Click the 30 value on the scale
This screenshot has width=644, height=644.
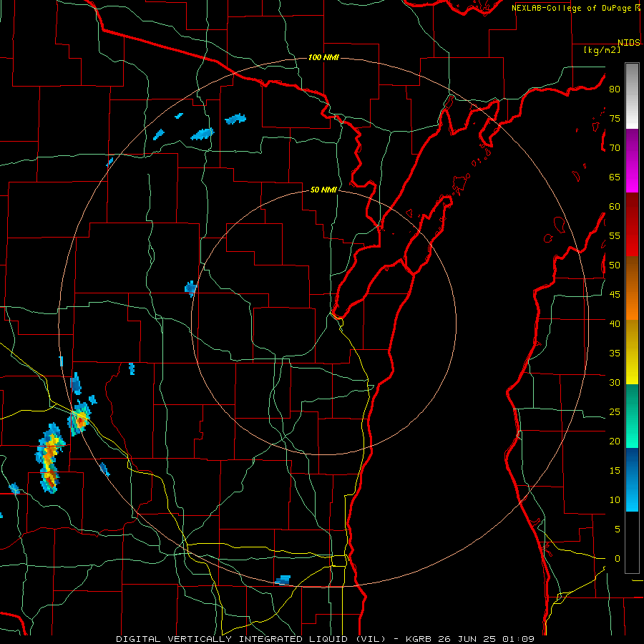tap(615, 383)
